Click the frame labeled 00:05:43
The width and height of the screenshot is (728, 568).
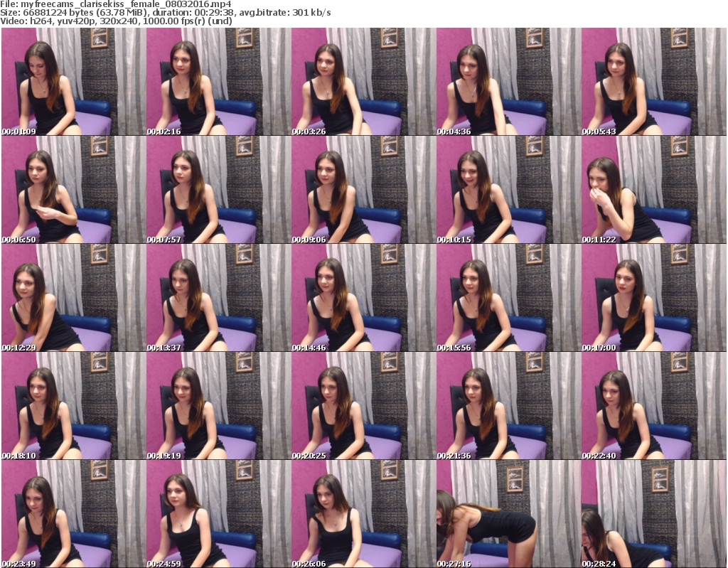pyautogui.click(x=653, y=82)
